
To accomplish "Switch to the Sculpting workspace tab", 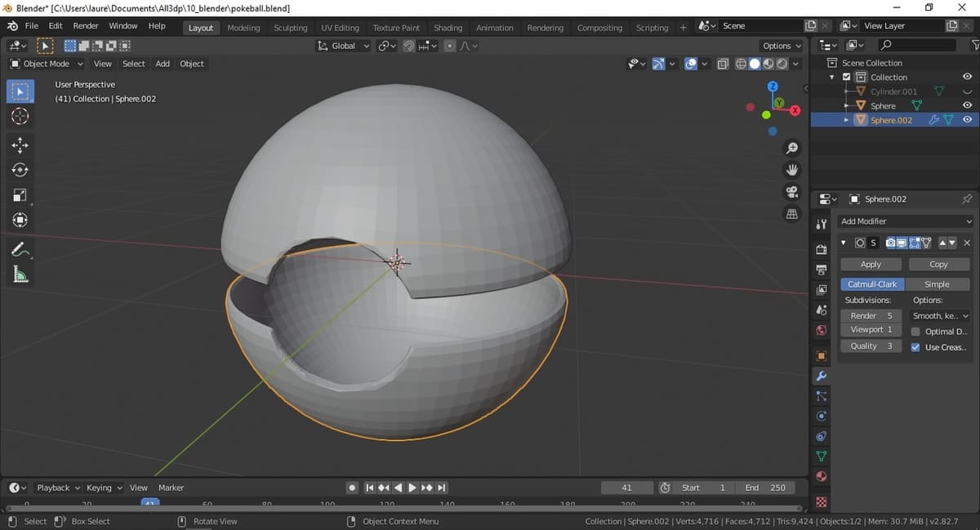I will tap(290, 28).
